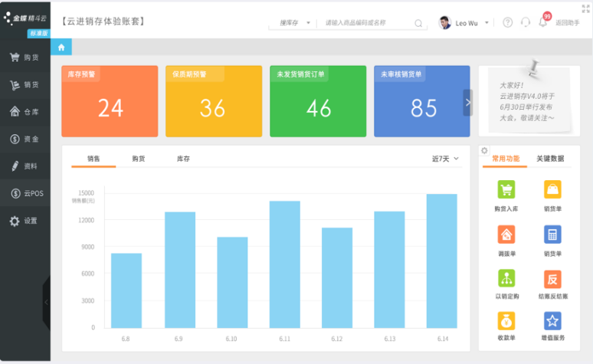593x364 pixels.
Task: Open the 结账反结账 shortcut icon
Action: [552, 279]
